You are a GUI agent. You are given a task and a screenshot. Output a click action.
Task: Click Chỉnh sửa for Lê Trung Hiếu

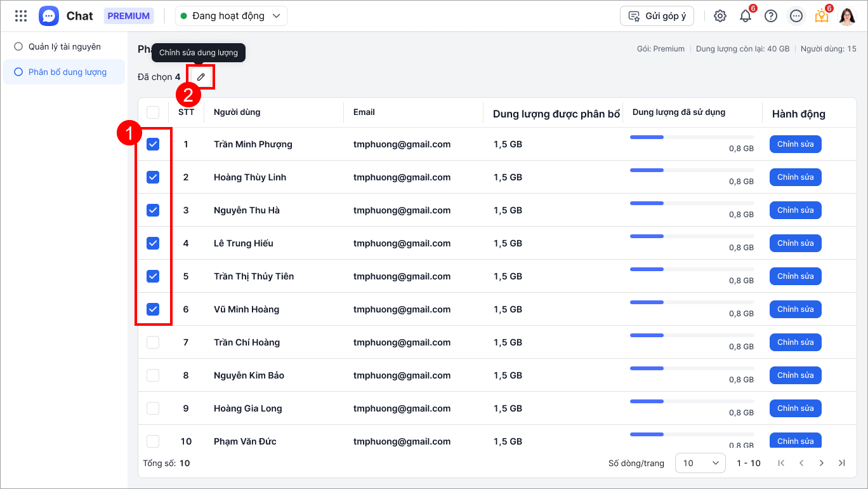coord(796,243)
